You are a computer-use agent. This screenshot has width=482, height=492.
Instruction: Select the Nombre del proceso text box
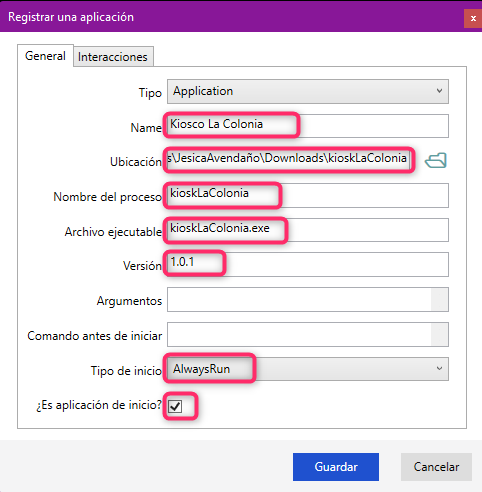[x=308, y=195]
